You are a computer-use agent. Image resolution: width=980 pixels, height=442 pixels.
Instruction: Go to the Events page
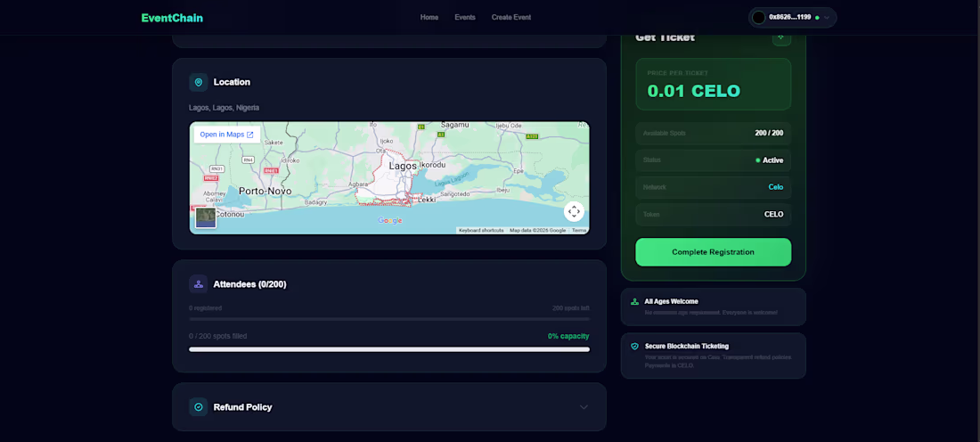tap(465, 18)
